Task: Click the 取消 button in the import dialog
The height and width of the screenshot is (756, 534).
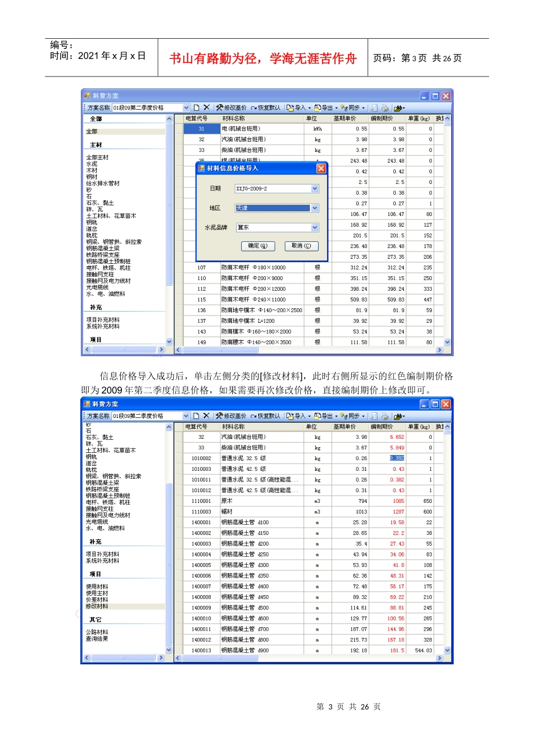Action: pyautogui.click(x=301, y=246)
